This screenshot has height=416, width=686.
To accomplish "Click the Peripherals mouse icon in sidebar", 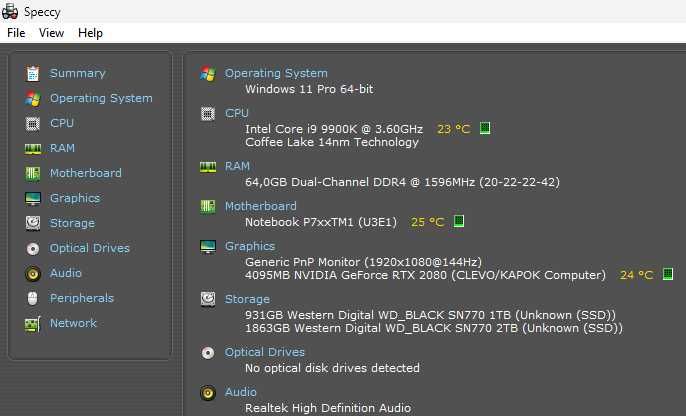I will [33, 298].
